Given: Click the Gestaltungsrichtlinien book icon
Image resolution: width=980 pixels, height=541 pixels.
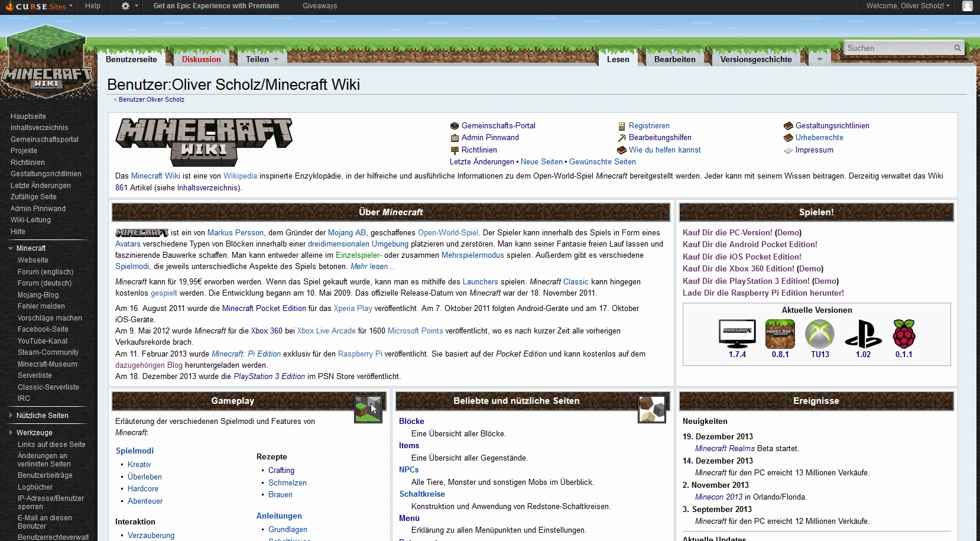Looking at the screenshot, I should click(788, 126).
